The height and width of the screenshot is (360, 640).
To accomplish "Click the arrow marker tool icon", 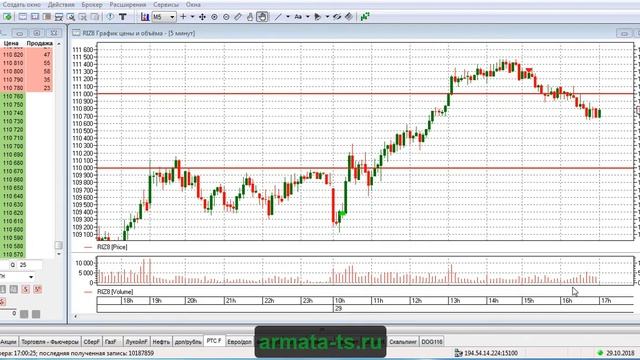I will pyautogui.click(x=318, y=17).
